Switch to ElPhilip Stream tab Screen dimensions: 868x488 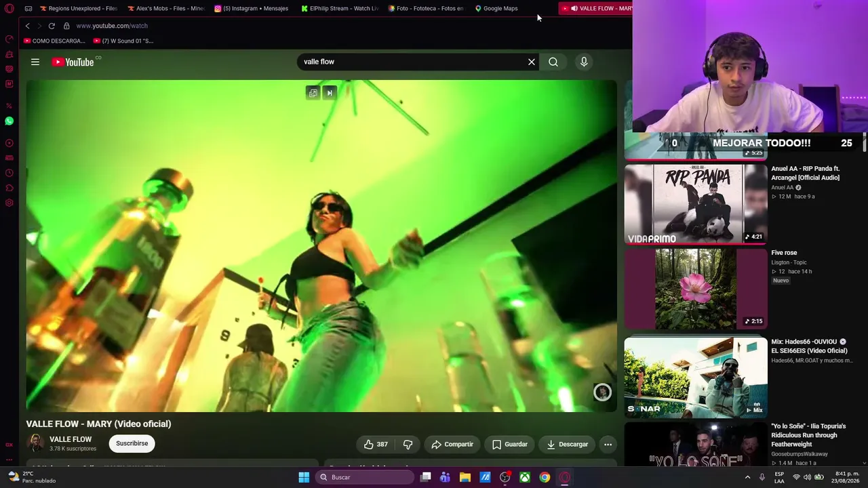[340, 8]
